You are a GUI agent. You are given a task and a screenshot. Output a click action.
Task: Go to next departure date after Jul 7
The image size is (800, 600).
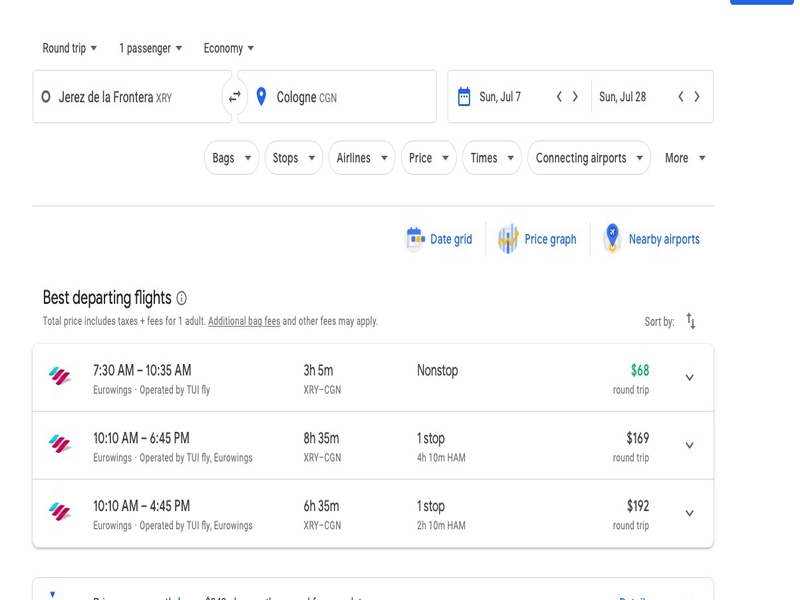click(x=575, y=96)
